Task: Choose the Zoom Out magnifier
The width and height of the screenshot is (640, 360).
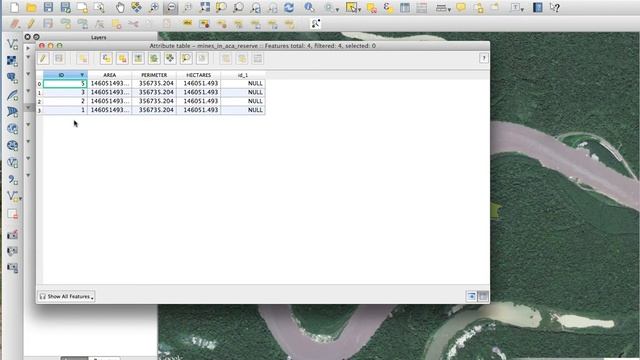Action: (x=171, y=7)
